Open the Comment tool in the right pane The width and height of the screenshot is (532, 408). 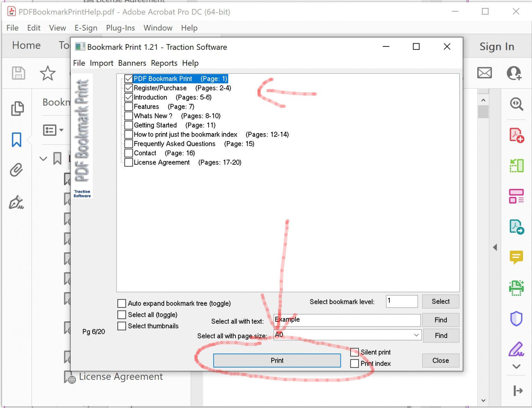click(516, 257)
